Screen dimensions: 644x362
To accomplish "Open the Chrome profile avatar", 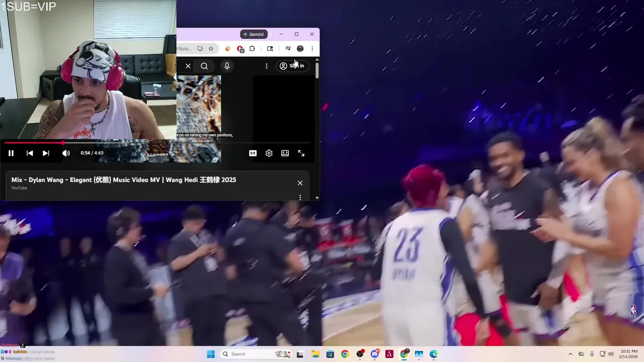I will [300, 49].
